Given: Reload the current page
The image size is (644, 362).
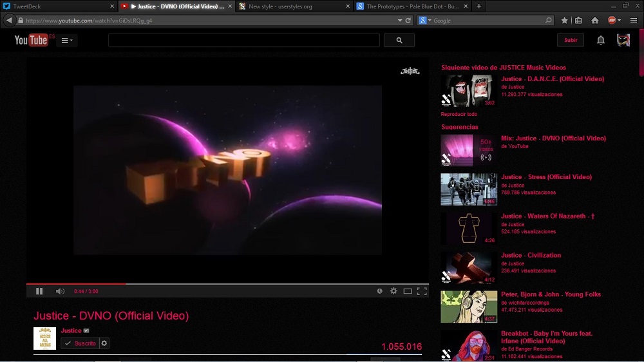Looking at the screenshot, I should (x=408, y=20).
